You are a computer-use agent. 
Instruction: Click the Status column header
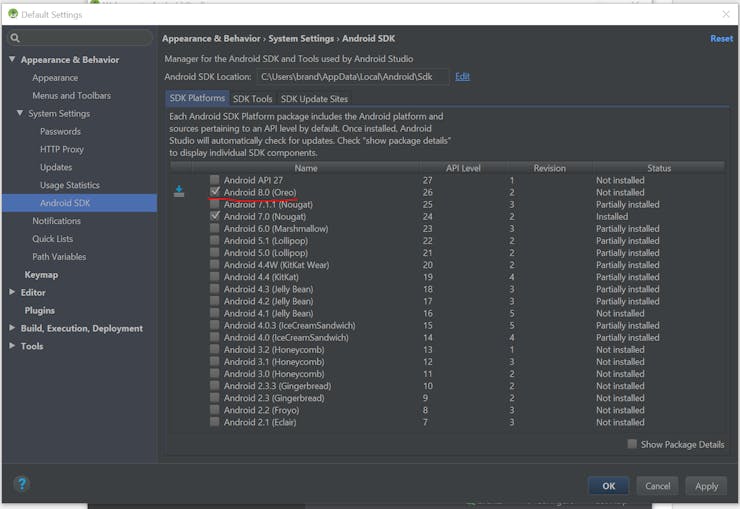coord(659,168)
